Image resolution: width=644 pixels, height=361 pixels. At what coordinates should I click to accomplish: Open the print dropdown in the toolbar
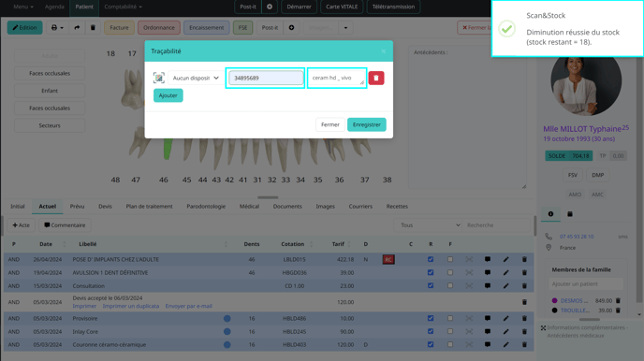[x=57, y=27]
